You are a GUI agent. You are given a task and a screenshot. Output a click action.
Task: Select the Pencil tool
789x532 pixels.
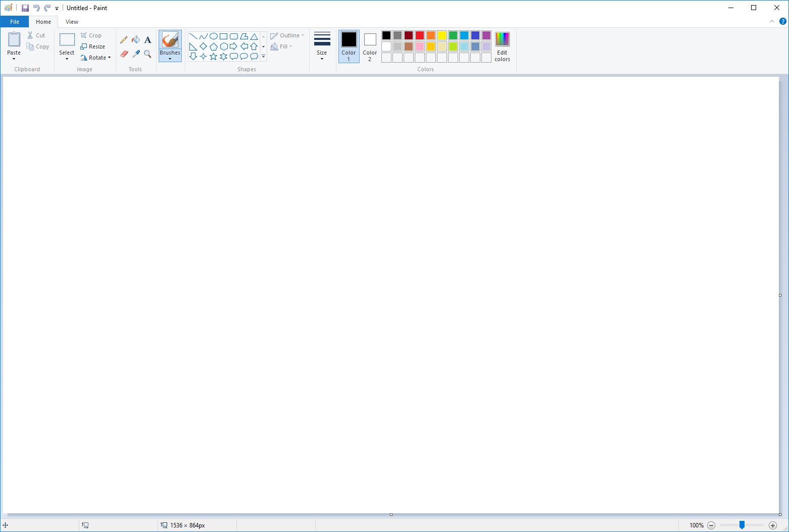click(x=124, y=39)
